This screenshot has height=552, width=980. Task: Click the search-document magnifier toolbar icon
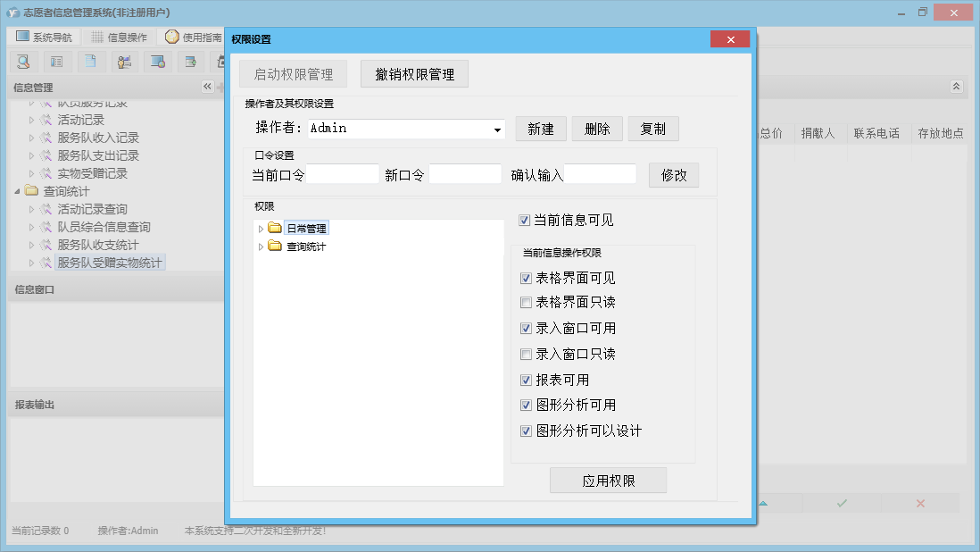[23, 62]
